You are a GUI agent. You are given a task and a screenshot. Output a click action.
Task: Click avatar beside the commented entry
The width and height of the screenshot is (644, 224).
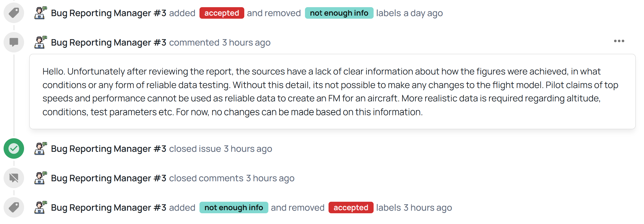pyautogui.click(x=40, y=42)
